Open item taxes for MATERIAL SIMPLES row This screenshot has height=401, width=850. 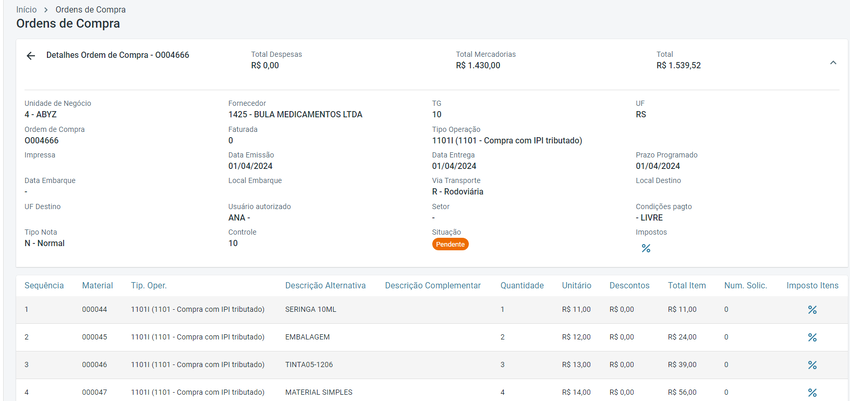coord(812,392)
